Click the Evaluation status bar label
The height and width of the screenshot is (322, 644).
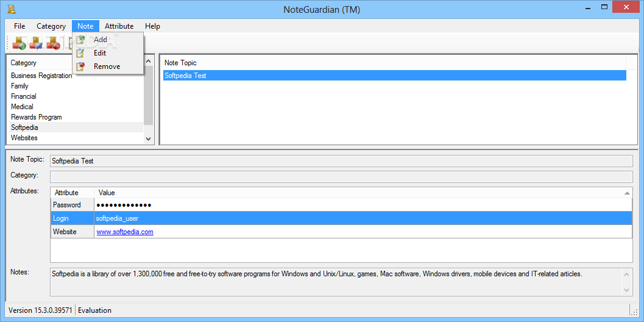click(94, 310)
